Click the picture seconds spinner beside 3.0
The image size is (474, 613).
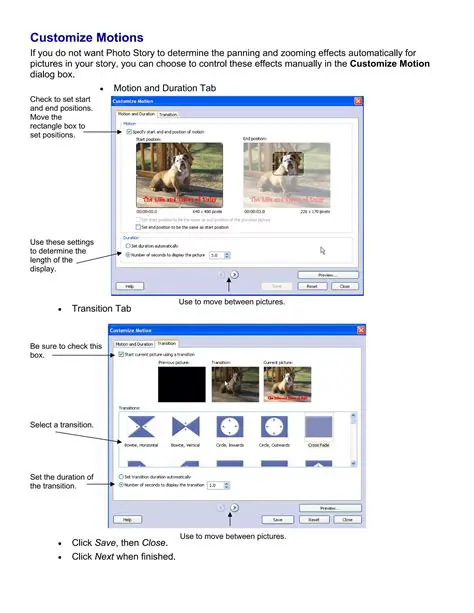pyautogui.click(x=227, y=255)
